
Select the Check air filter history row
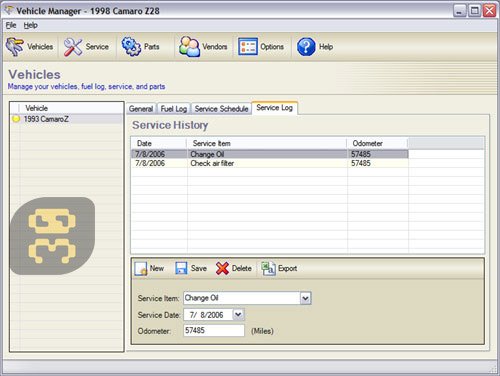[269, 163]
